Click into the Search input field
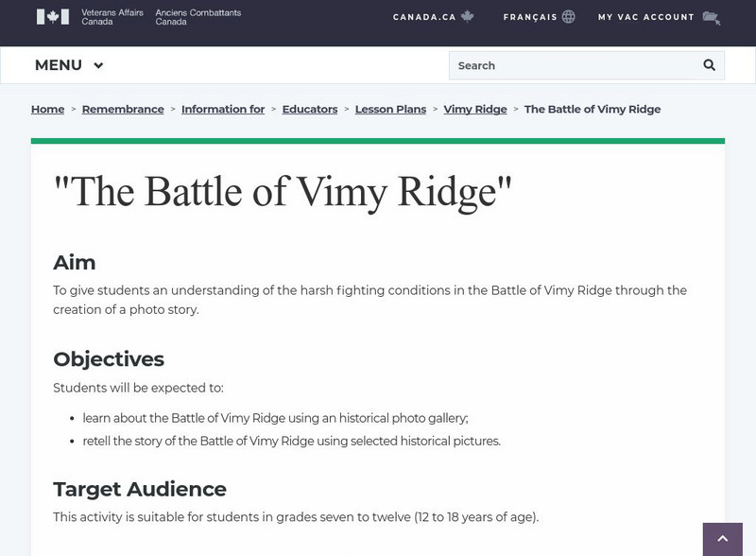The width and height of the screenshot is (756, 556). (572, 65)
